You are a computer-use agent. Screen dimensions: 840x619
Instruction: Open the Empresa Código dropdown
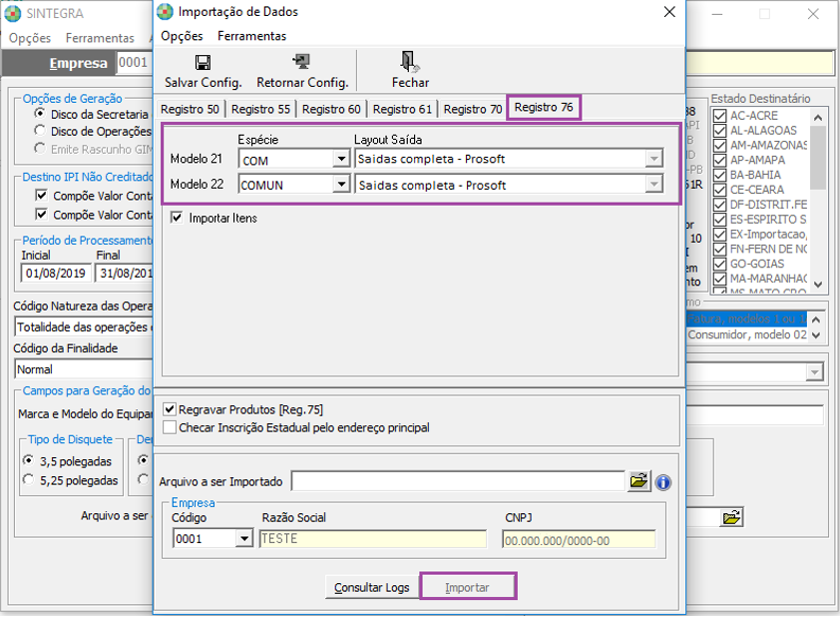[x=243, y=539]
